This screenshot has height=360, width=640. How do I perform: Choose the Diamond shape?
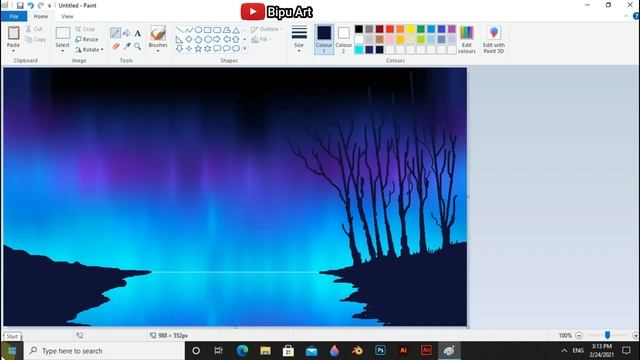tap(189, 39)
